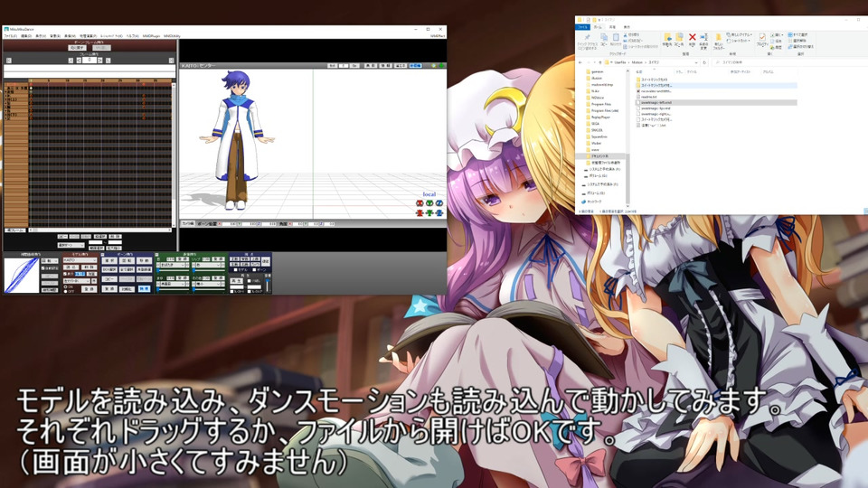Open the MMDPlugin menu
Viewport: 868px width, 488px height.
[x=151, y=36]
